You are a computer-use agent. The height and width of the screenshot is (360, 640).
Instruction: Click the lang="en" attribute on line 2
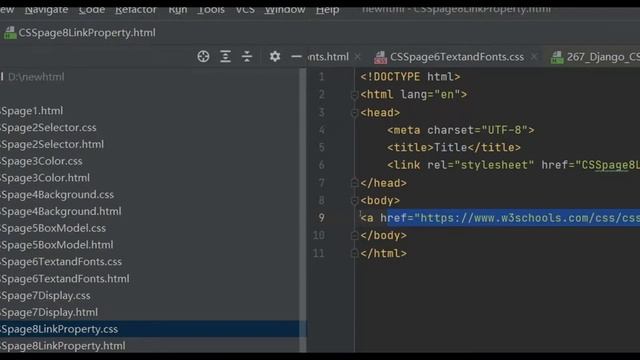pos(430,95)
